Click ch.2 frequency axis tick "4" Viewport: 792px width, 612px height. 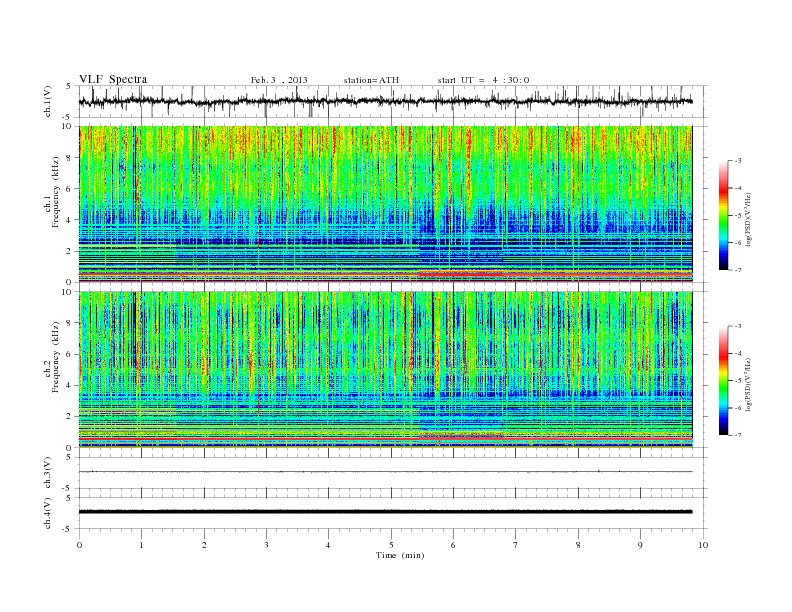click(70, 386)
